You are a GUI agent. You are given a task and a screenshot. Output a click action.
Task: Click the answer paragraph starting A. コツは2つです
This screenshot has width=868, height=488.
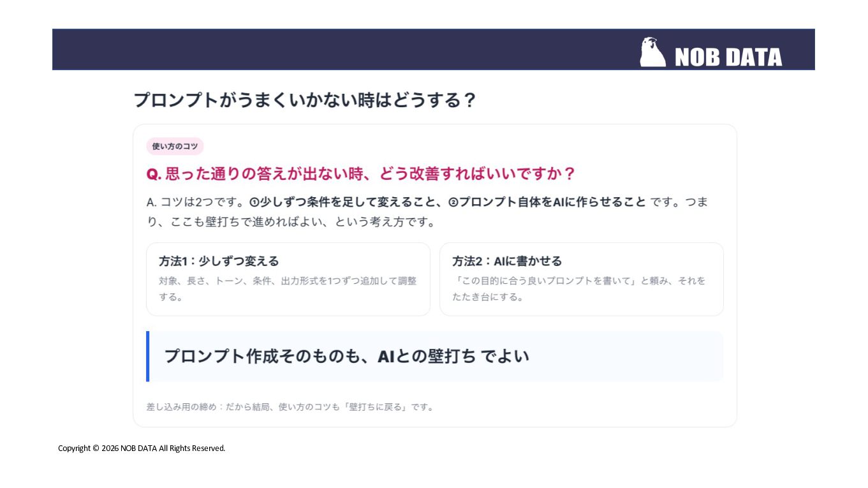pyautogui.click(x=427, y=212)
